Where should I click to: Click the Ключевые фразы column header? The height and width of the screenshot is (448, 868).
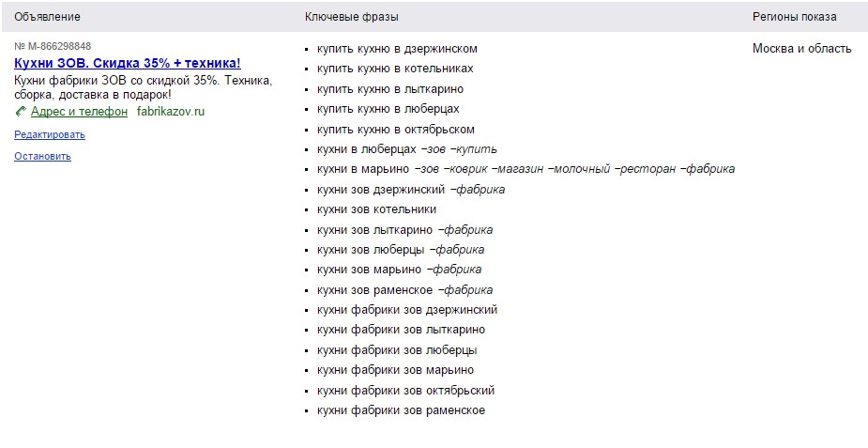(x=351, y=17)
